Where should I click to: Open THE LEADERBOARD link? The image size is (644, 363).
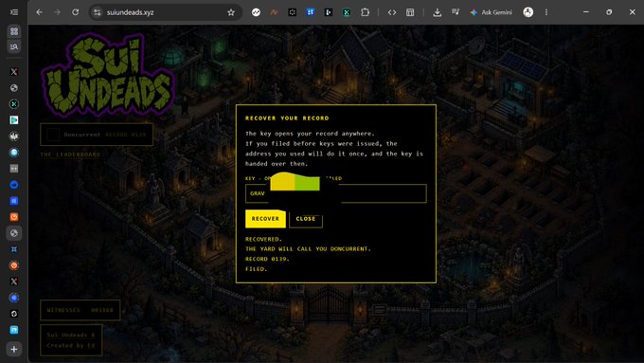70,154
